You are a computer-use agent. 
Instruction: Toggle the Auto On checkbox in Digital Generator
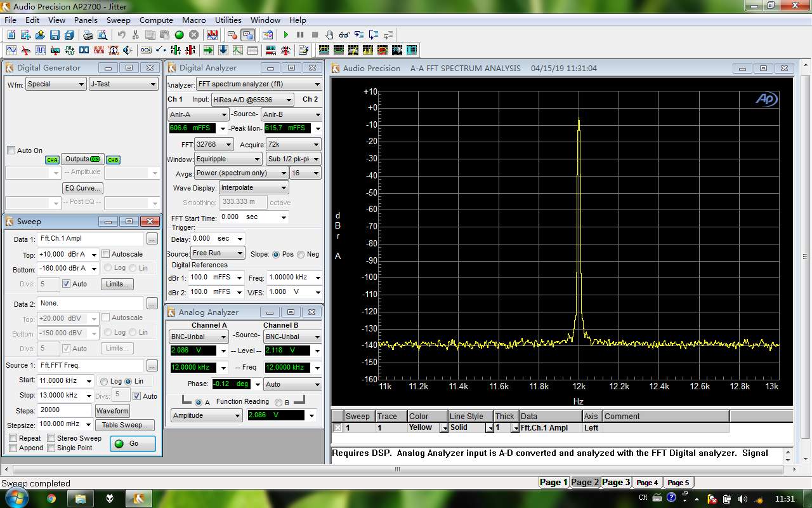[11, 150]
